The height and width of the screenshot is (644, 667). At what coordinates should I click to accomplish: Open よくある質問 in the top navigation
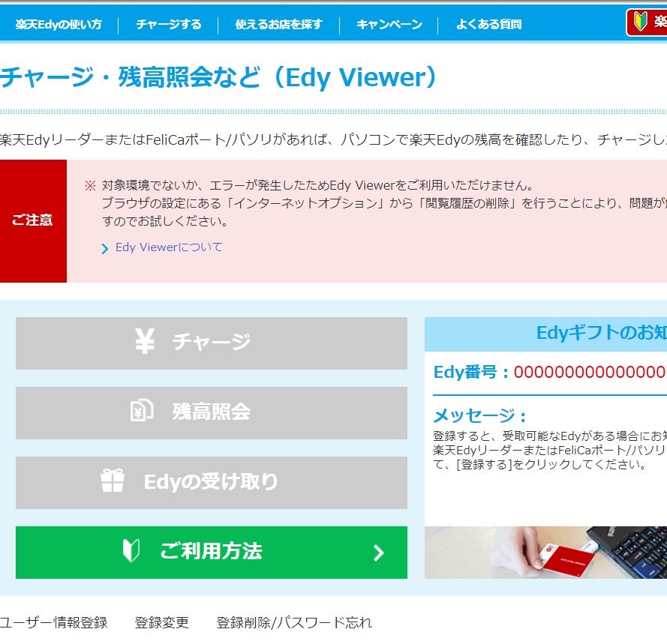(x=488, y=24)
